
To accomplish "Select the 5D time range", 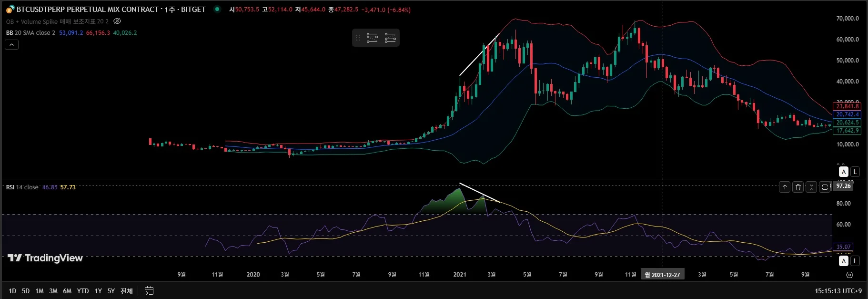I will coord(26,291).
